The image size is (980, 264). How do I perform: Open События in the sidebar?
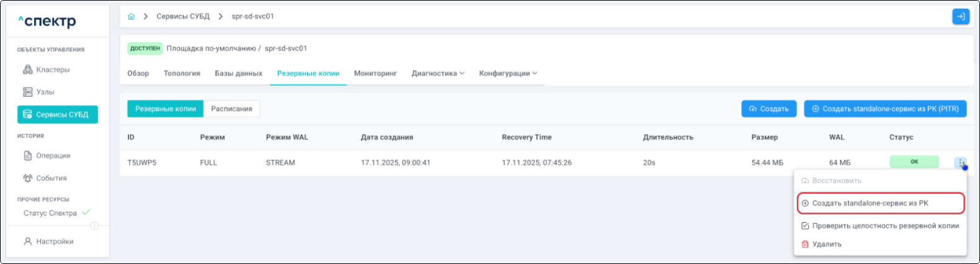pyautogui.click(x=51, y=178)
